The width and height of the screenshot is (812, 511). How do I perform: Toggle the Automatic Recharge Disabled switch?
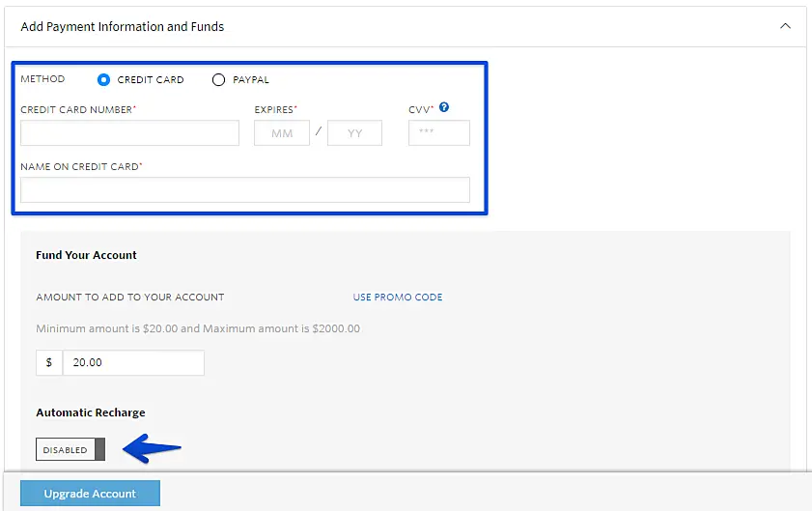click(x=70, y=449)
